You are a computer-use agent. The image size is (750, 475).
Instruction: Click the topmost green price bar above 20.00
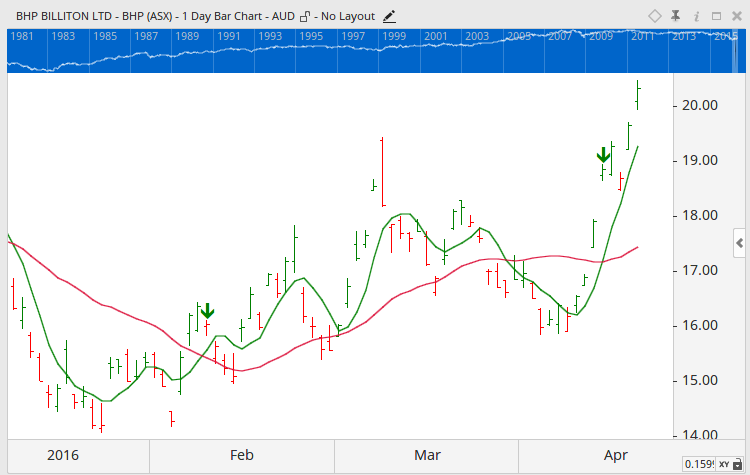coord(638,95)
